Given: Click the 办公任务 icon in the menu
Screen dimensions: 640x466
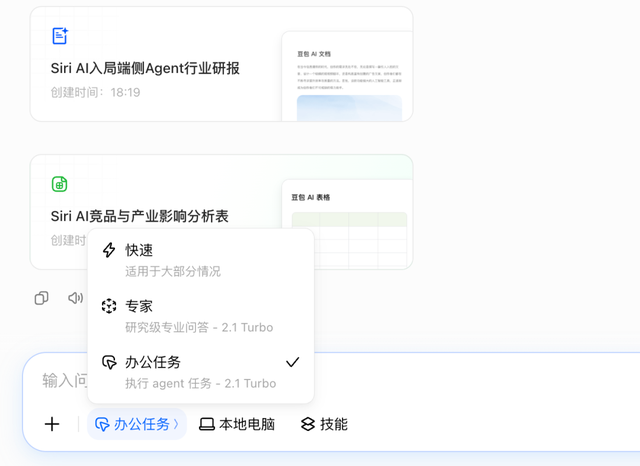Looking at the screenshot, I should (109, 362).
